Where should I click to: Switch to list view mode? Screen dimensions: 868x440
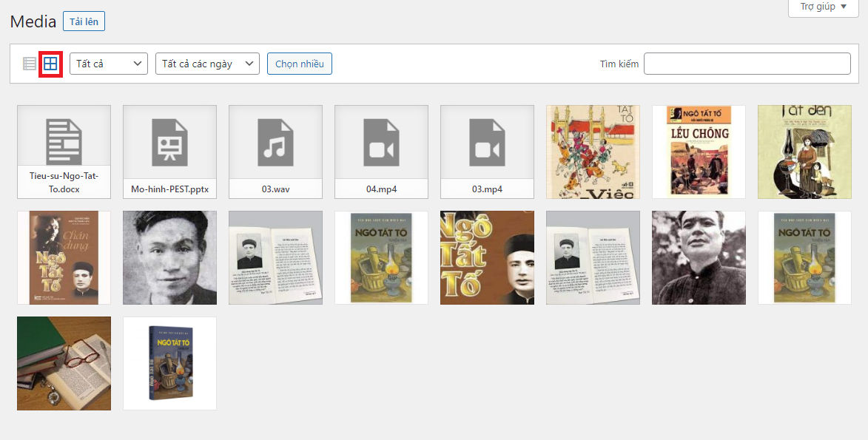pos(30,64)
